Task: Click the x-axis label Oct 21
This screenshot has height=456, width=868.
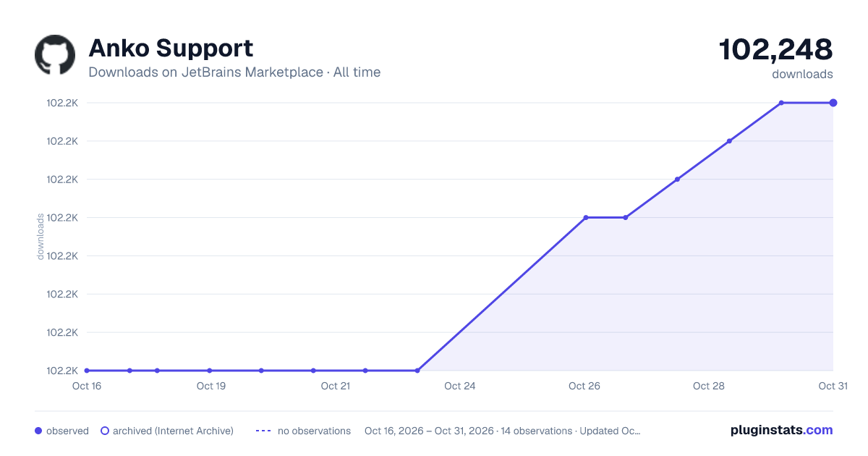Action: [336, 386]
